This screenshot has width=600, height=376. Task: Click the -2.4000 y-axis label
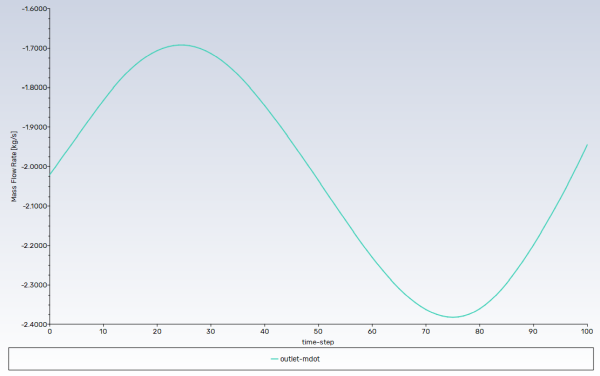34,324
